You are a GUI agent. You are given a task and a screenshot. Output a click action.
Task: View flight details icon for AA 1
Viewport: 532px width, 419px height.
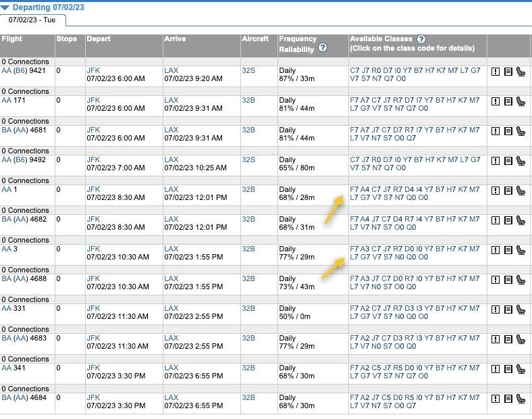pyautogui.click(x=508, y=191)
